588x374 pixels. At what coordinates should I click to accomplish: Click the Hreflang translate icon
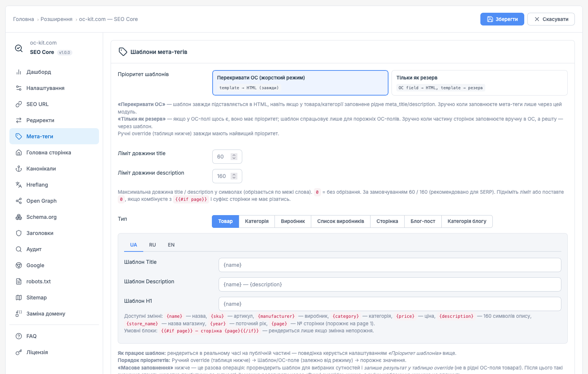point(19,185)
